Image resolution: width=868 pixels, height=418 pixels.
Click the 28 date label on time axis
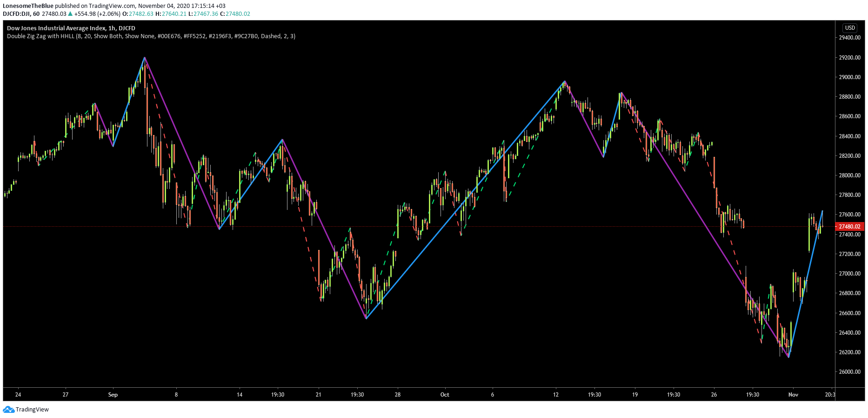pos(398,395)
